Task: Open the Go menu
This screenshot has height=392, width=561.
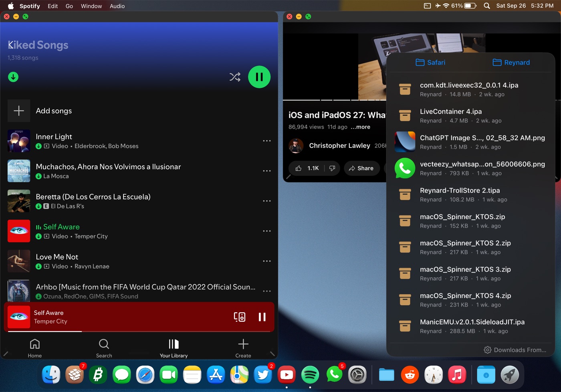Action: pyautogui.click(x=69, y=6)
